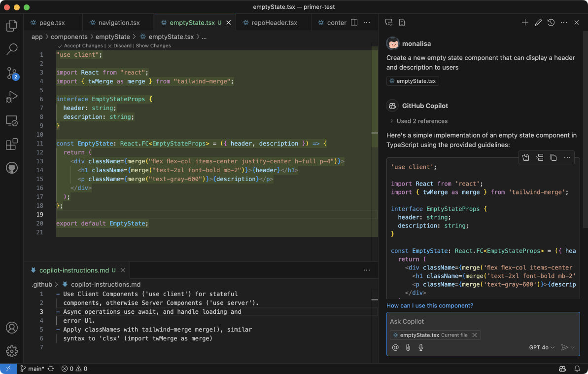Remove the emptyState.tsx context chip from the prompt

[474, 335]
